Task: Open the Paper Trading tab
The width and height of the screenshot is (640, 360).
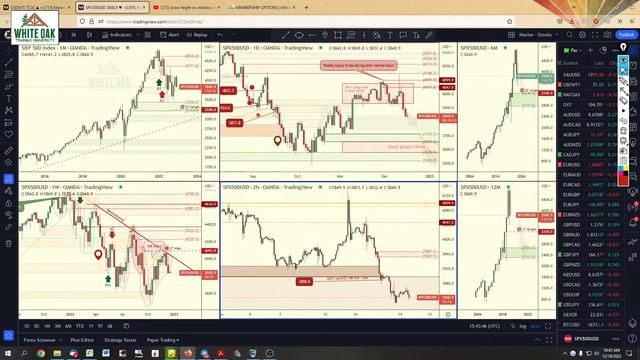Action: [162, 340]
